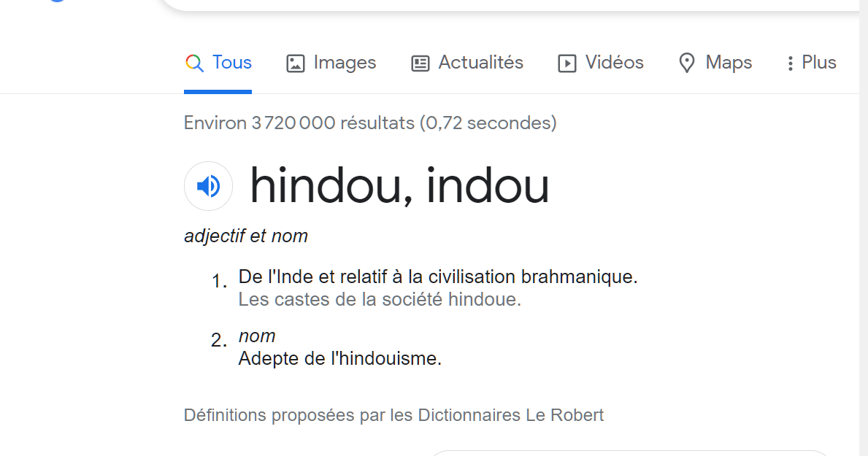The image size is (868, 456).
Task: Open the Actualités tab
Action: tap(480, 63)
